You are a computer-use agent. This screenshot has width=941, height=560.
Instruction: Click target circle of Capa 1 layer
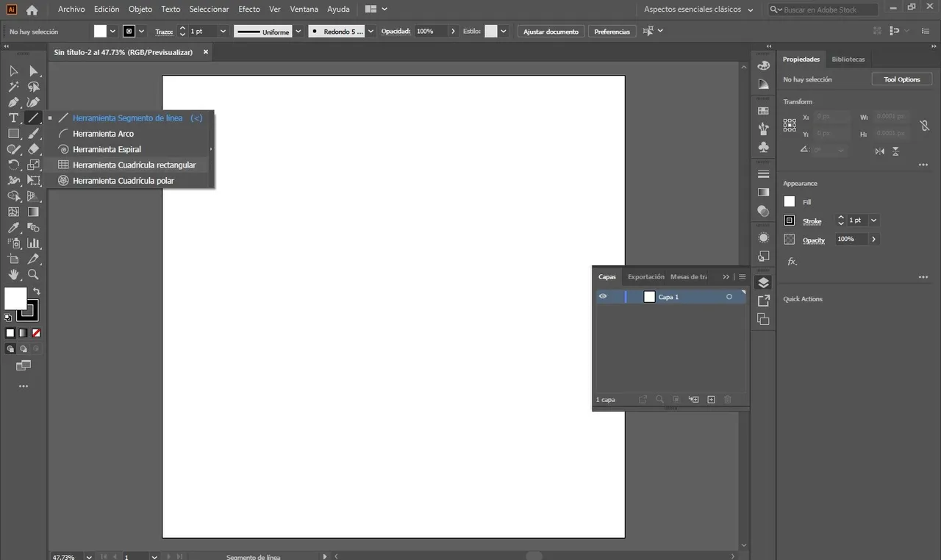729,297
